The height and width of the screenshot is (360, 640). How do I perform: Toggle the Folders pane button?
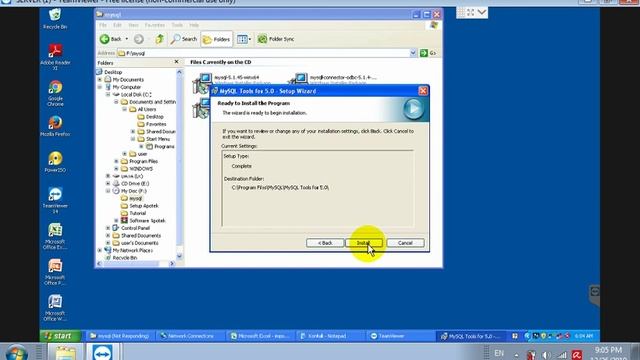[216, 39]
